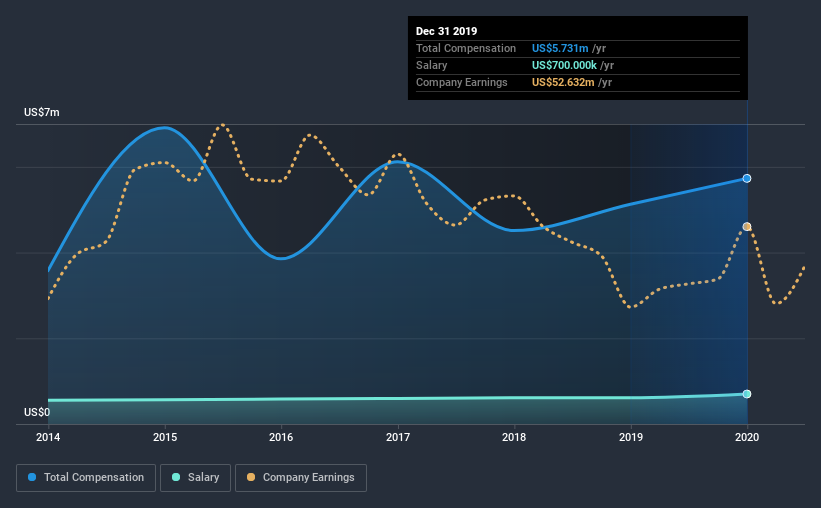The width and height of the screenshot is (821, 508).
Task: Click the US$5.731m total compensation value
Action: 560,48
